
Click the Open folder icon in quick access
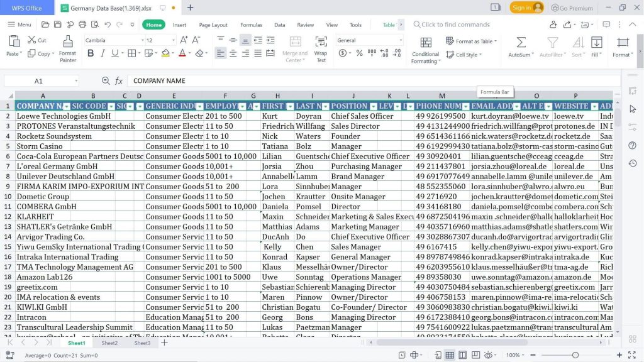point(45,25)
